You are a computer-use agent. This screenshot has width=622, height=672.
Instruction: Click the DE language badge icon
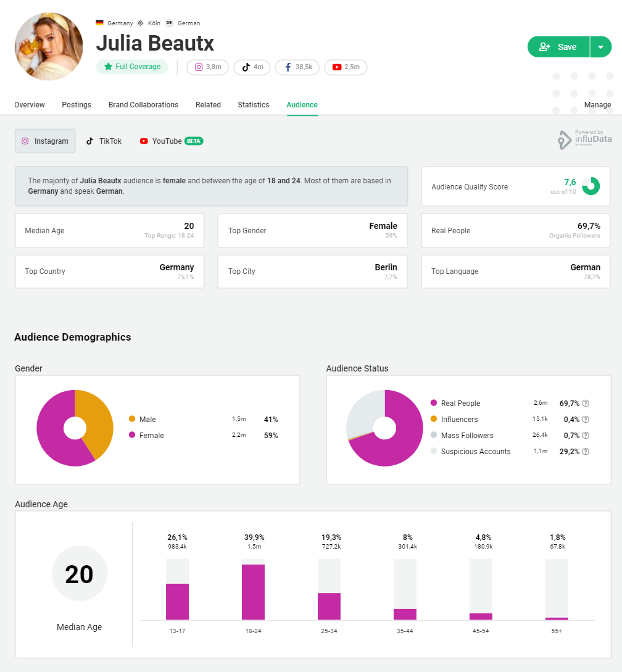pyautogui.click(x=169, y=23)
